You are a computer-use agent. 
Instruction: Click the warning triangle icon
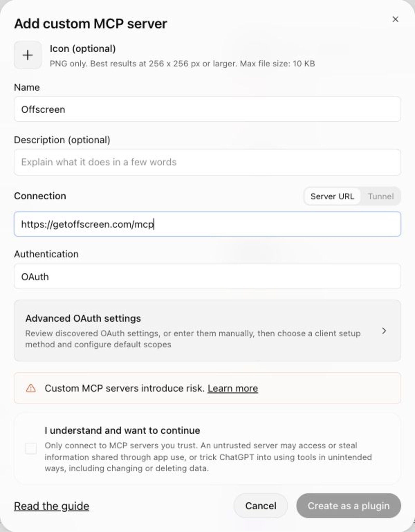[x=31, y=388]
